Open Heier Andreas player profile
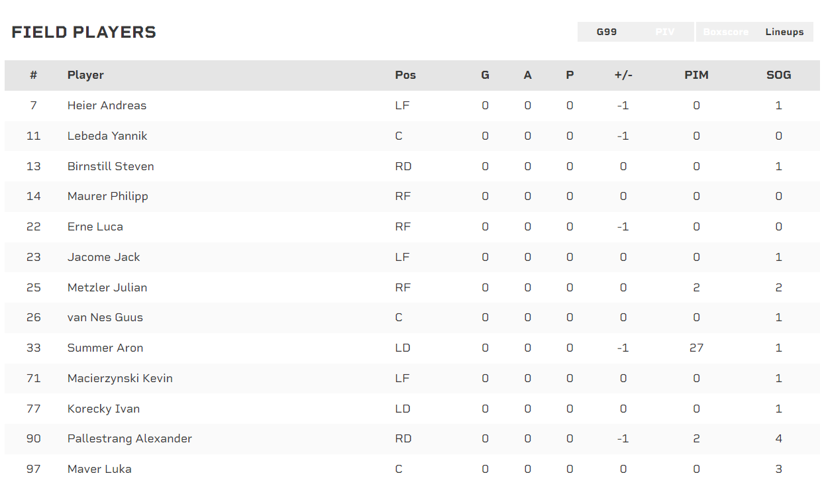 107,105
